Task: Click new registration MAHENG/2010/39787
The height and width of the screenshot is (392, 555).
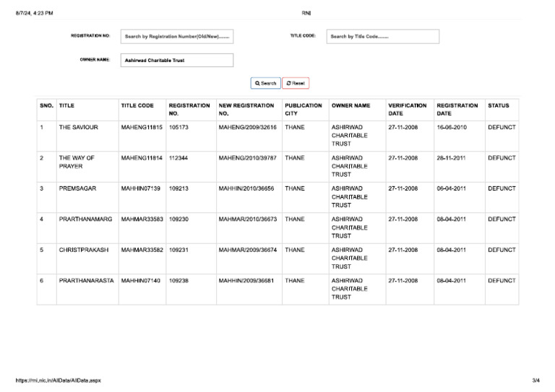Action: [x=247, y=158]
